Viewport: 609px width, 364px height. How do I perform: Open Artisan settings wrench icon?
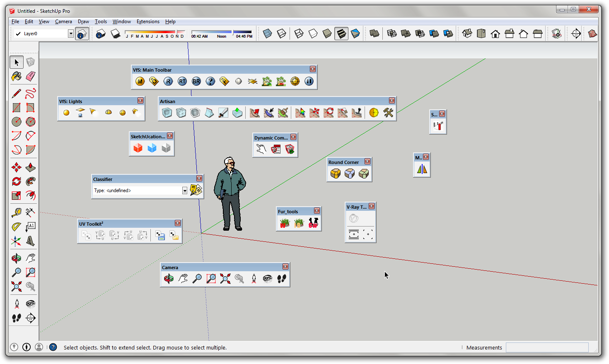click(388, 113)
